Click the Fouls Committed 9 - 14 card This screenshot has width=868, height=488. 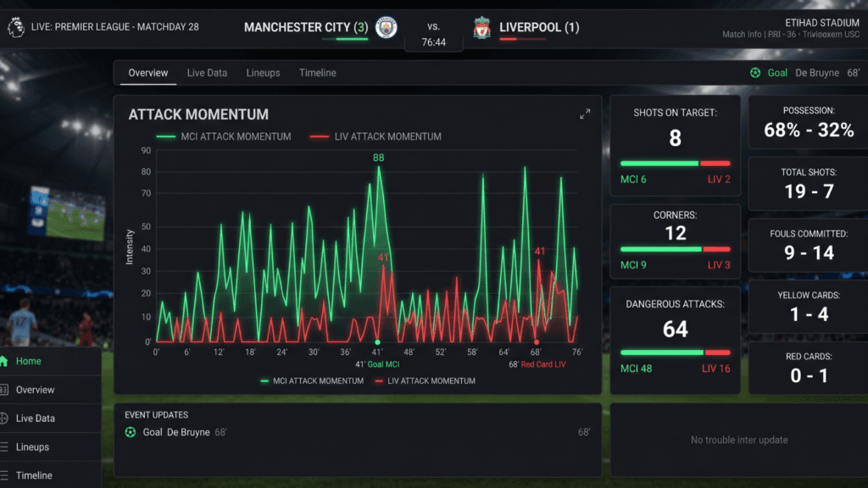(x=808, y=245)
